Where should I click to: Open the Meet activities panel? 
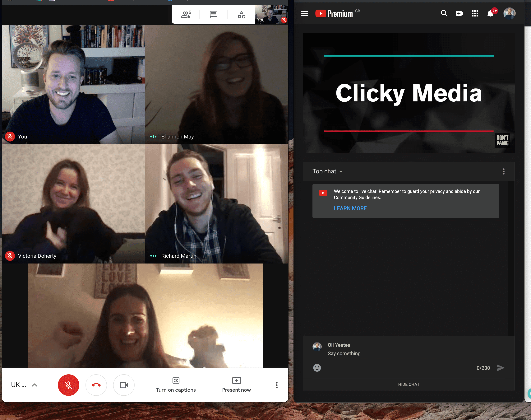pyautogui.click(x=241, y=15)
